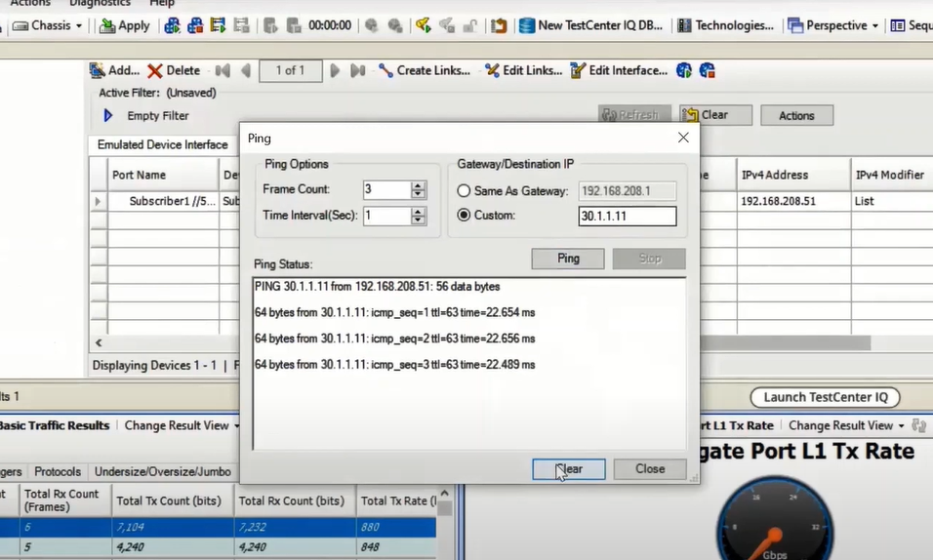Select the Same As Gateway radio button

tap(464, 191)
